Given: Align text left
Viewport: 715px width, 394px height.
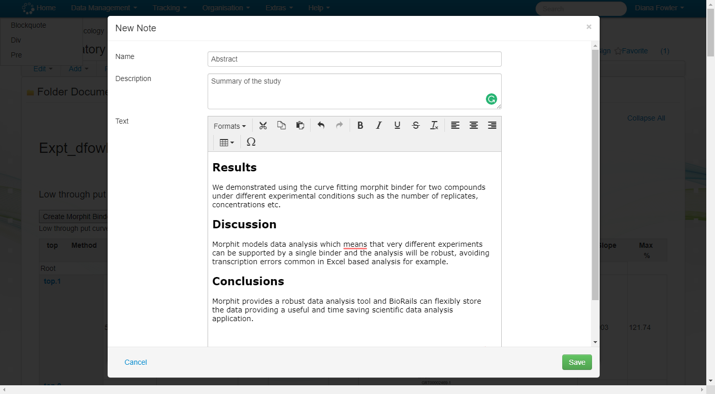Looking at the screenshot, I should click(455, 125).
